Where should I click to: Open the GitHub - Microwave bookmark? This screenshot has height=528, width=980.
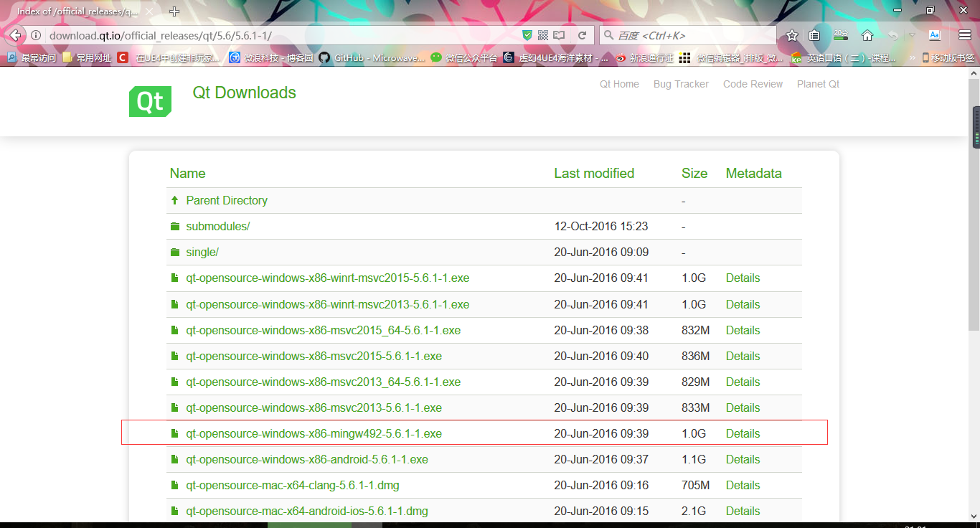[372, 57]
